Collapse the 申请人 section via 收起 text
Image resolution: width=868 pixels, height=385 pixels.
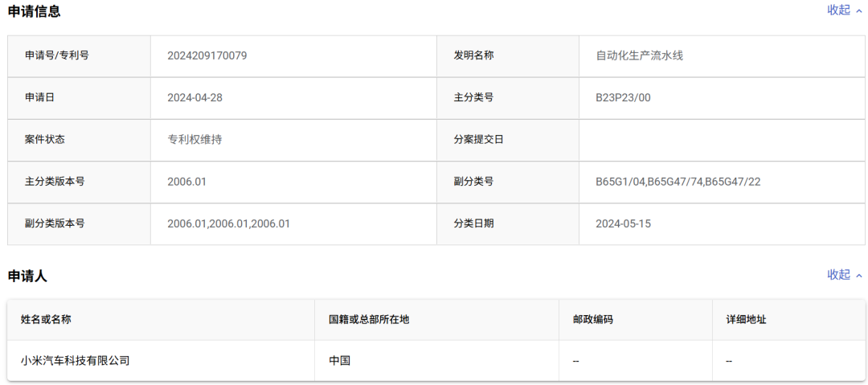point(838,275)
